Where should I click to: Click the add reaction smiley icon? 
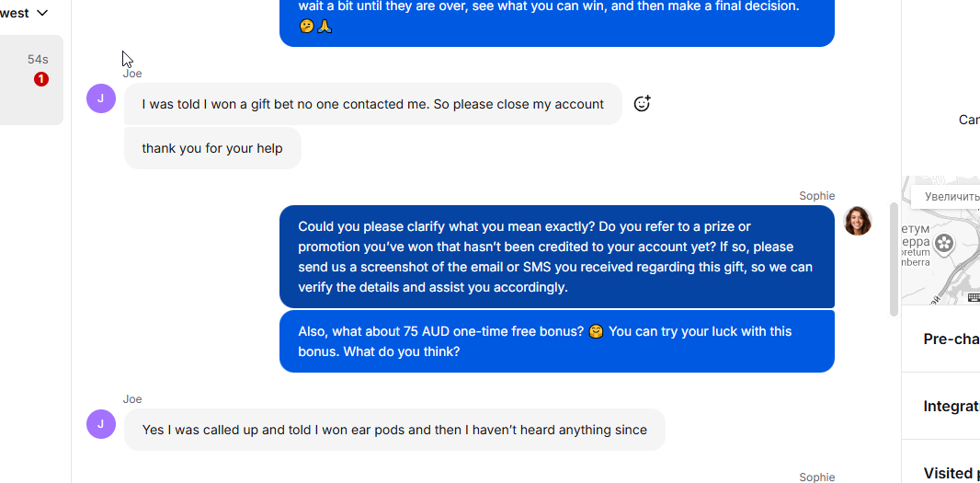coord(642,104)
